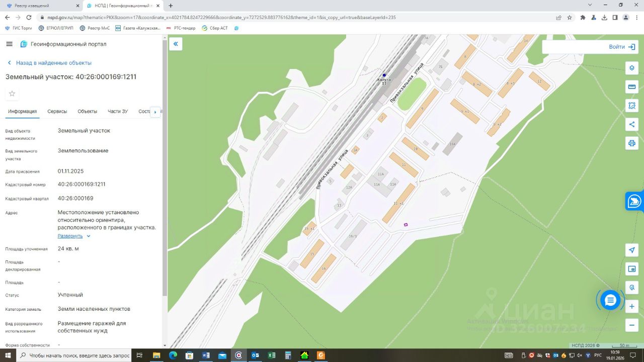Image resolution: width=644 pixels, height=362 pixels.
Task: Click the area value 24 кв. м
Action: (x=68, y=248)
